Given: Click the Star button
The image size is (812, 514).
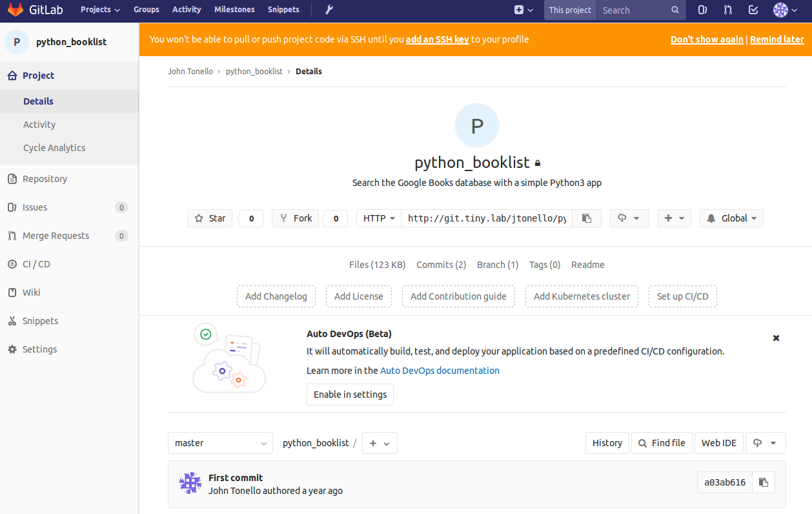Looking at the screenshot, I should [209, 218].
